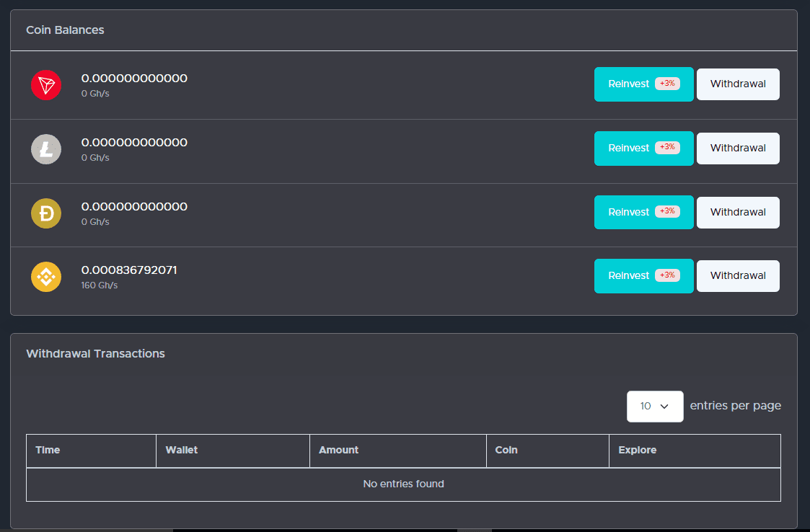Hit Reinvest for the Dogecoin balance
Viewport: 810px width, 532px height.
point(643,212)
